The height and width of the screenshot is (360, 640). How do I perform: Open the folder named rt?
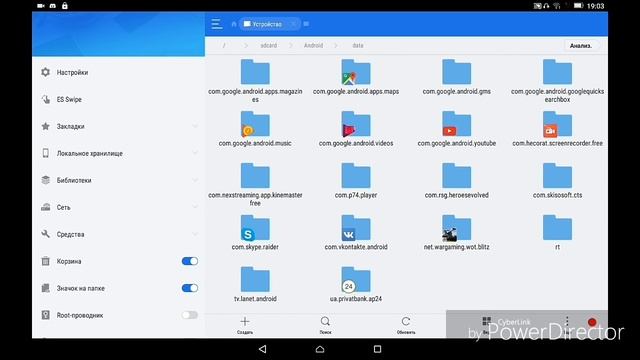pos(557,232)
